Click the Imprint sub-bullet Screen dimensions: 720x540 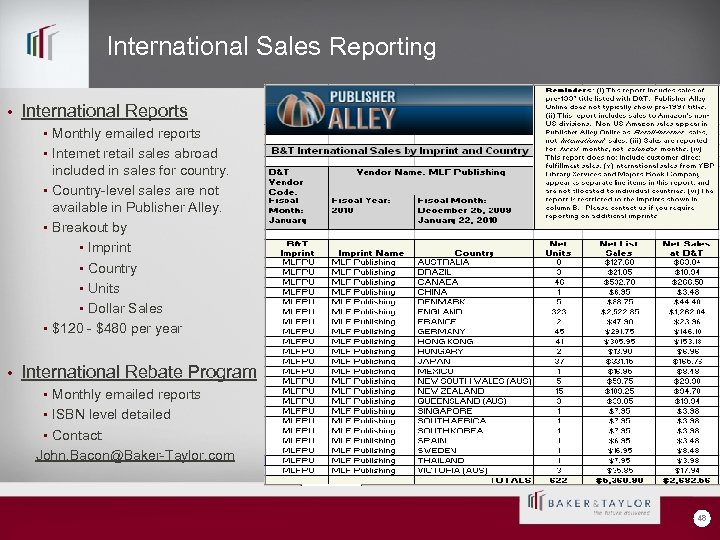109,247
